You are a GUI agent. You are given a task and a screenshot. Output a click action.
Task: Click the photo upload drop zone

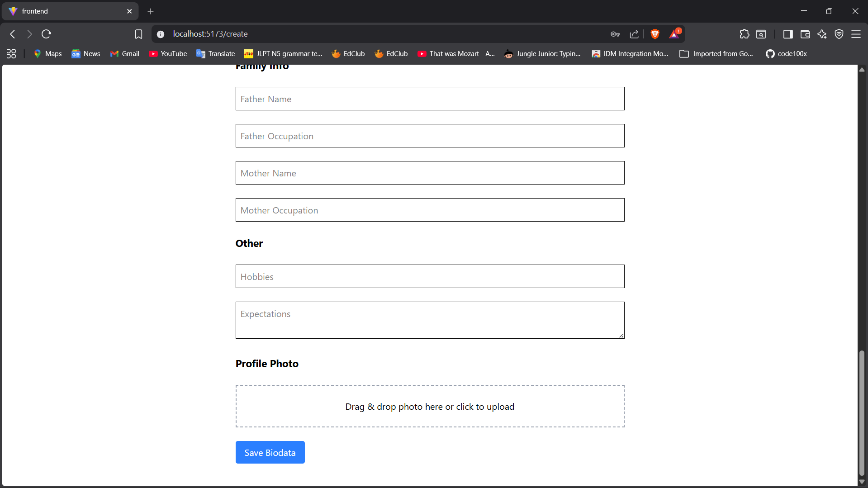pyautogui.click(x=430, y=406)
